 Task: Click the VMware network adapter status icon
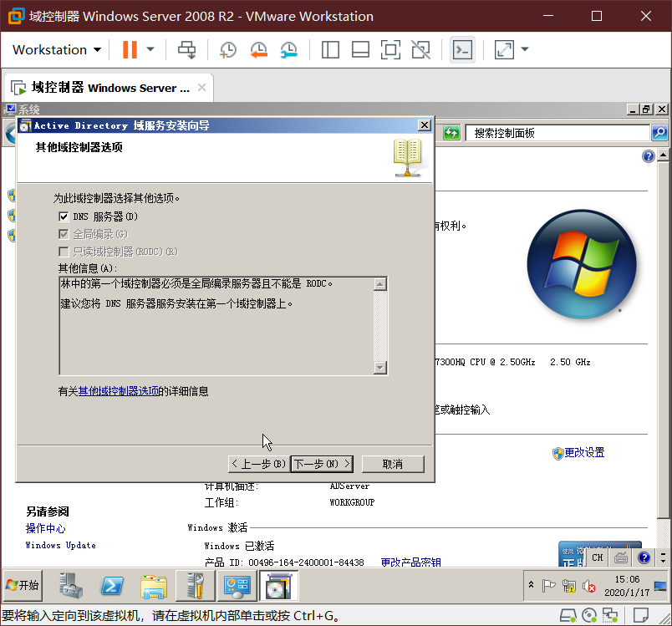pos(610,616)
